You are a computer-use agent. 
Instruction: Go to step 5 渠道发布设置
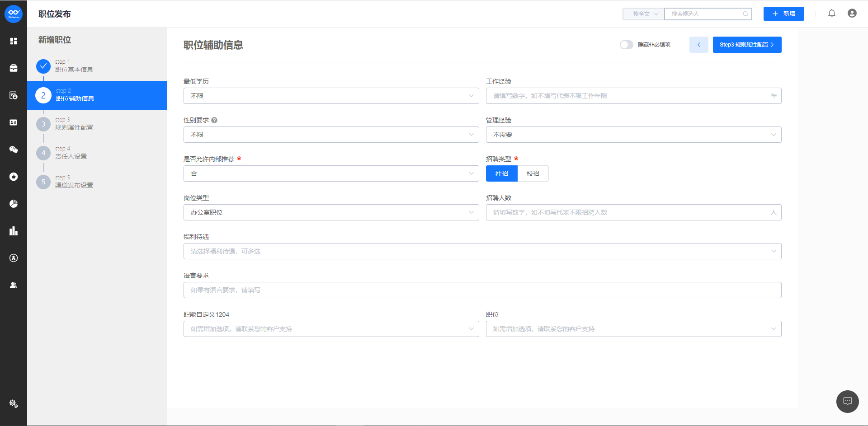(97, 182)
